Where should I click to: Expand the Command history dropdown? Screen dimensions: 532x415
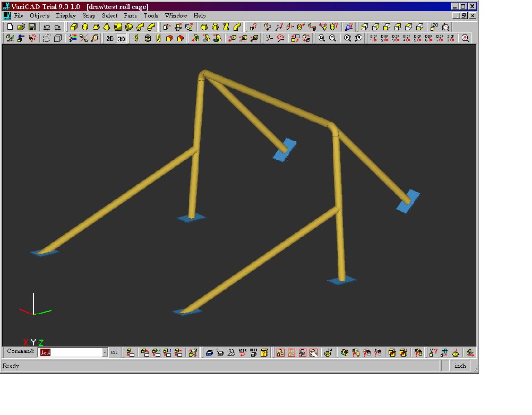pos(105,352)
